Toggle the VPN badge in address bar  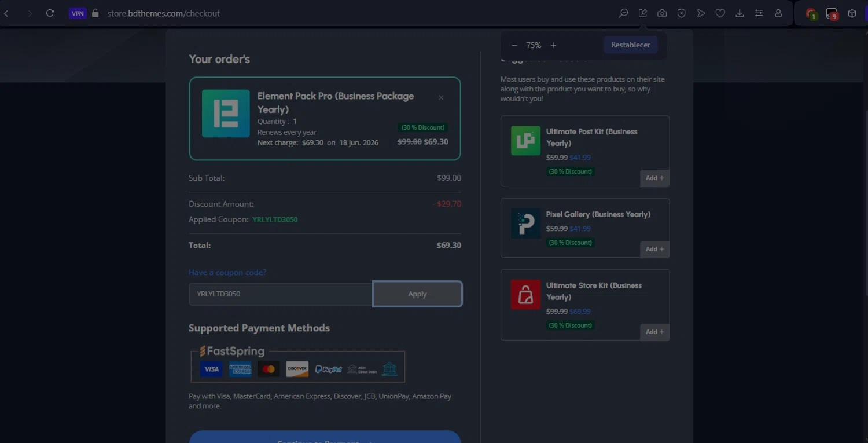coord(78,13)
